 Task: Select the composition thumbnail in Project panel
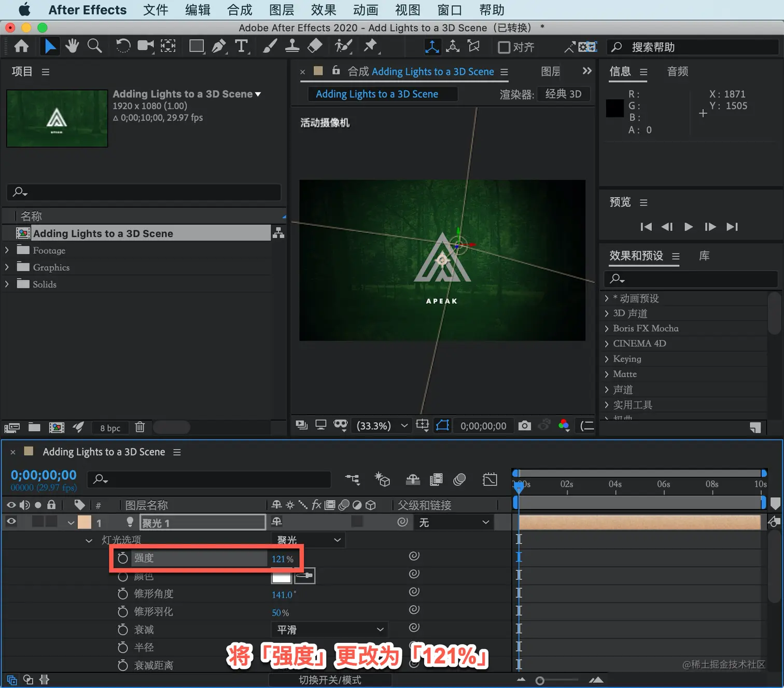(57, 118)
